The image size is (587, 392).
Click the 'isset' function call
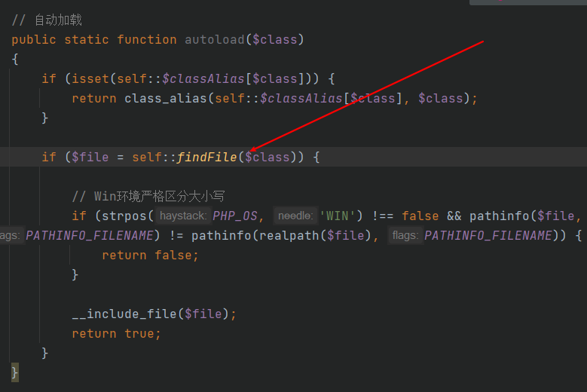click(90, 79)
